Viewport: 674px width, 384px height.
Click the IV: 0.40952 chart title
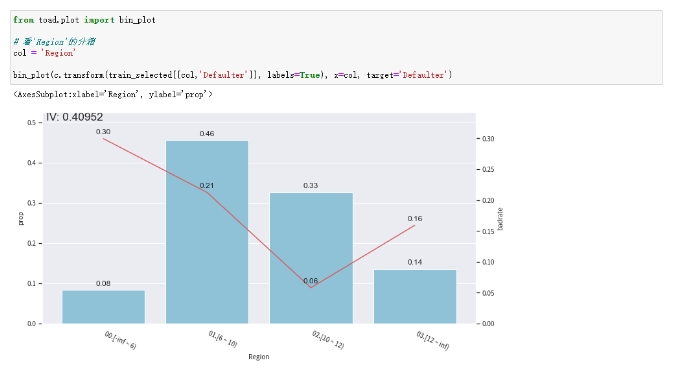[74, 117]
